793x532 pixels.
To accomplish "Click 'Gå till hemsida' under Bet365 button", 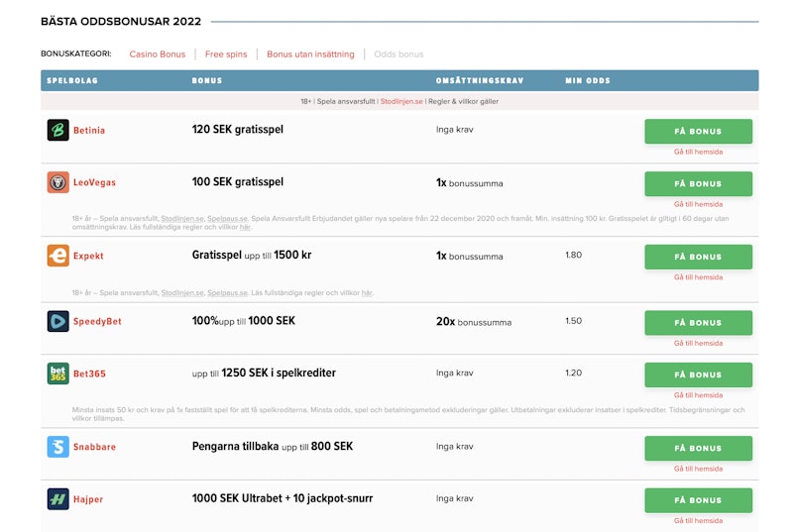I will pyautogui.click(x=698, y=395).
